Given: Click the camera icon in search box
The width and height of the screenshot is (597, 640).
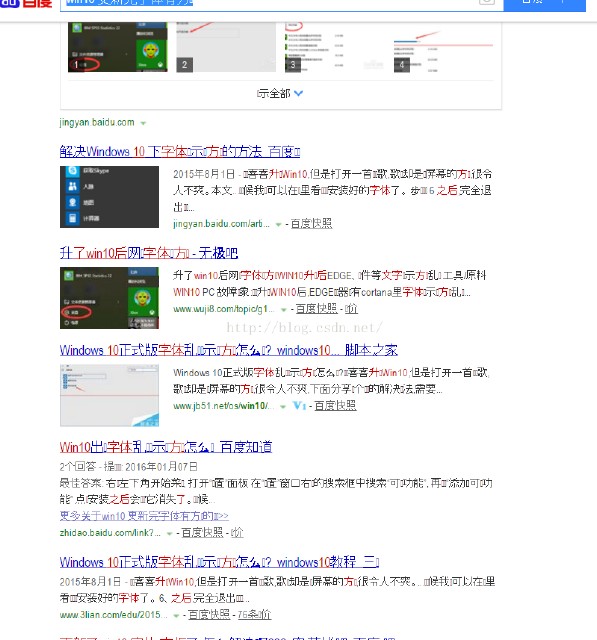Looking at the screenshot, I should (486, 2).
